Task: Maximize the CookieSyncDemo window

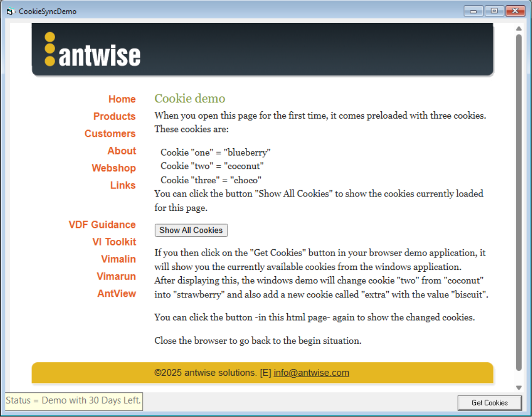Action: (494, 11)
